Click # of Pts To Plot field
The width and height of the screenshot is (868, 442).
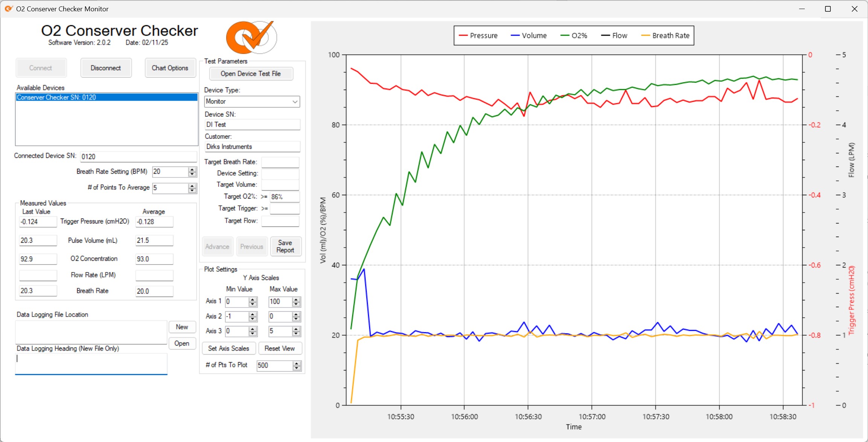click(275, 366)
